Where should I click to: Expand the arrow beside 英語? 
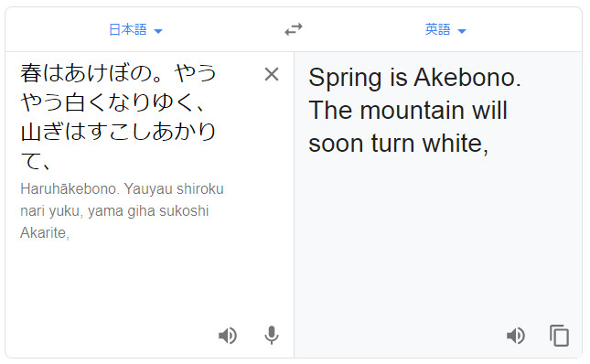[x=462, y=31]
